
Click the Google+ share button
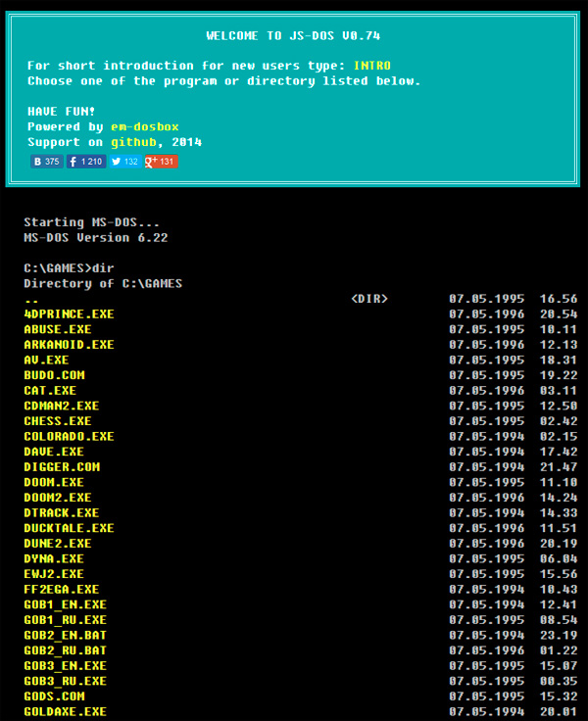[x=161, y=162]
